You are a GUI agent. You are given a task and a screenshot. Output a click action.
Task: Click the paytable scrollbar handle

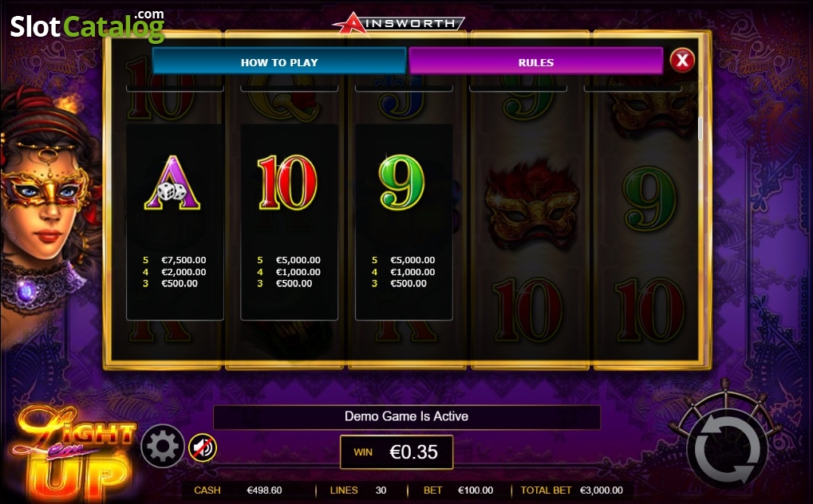point(701,128)
